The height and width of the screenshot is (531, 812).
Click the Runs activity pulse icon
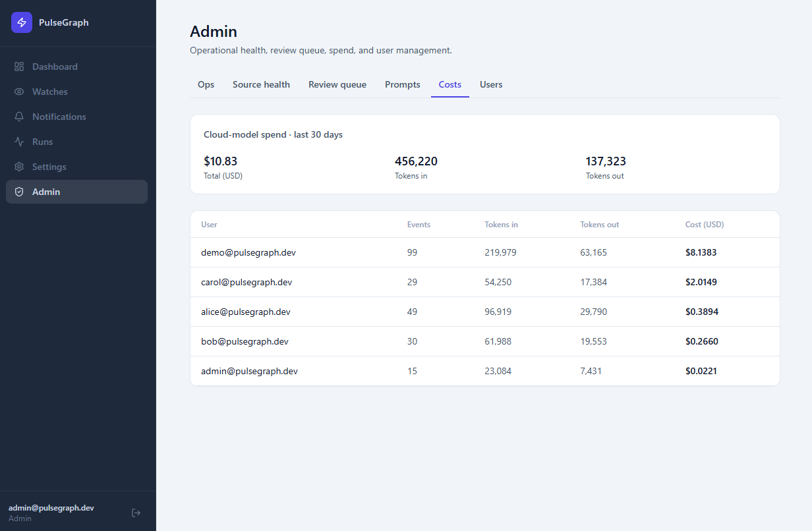(19, 142)
